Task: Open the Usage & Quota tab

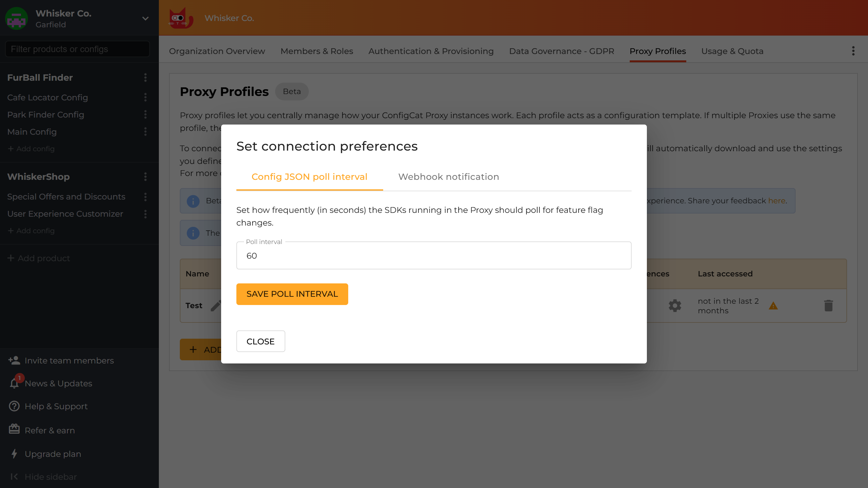Action: click(x=732, y=51)
